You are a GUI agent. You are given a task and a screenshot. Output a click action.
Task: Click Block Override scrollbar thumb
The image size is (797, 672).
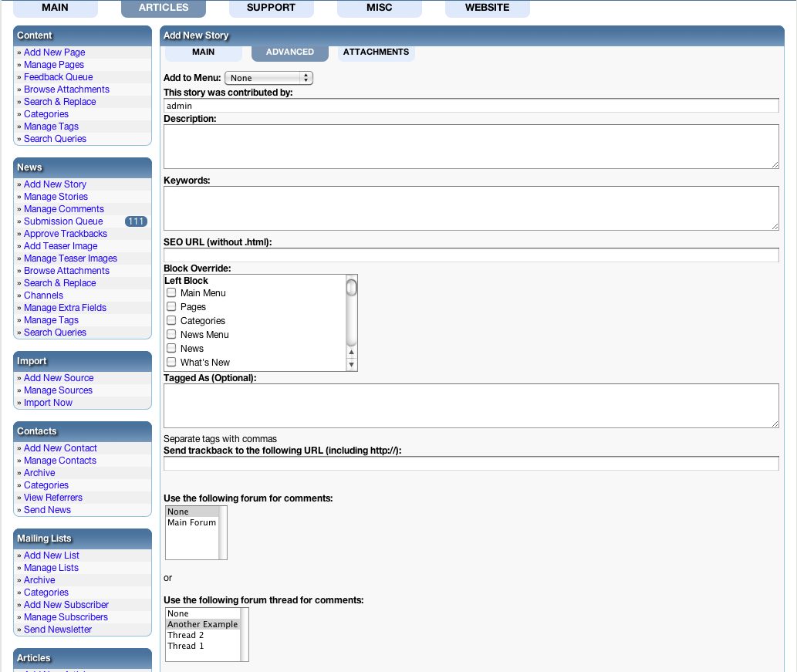[x=351, y=288]
